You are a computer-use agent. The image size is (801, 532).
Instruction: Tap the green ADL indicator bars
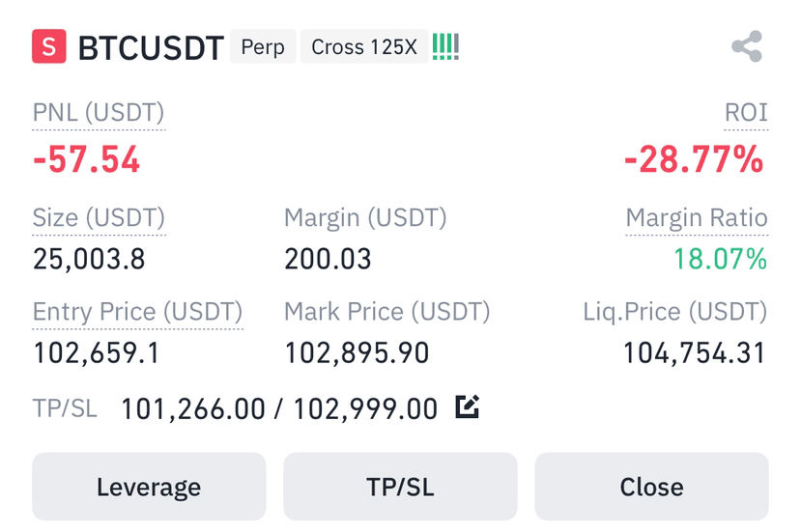(446, 46)
